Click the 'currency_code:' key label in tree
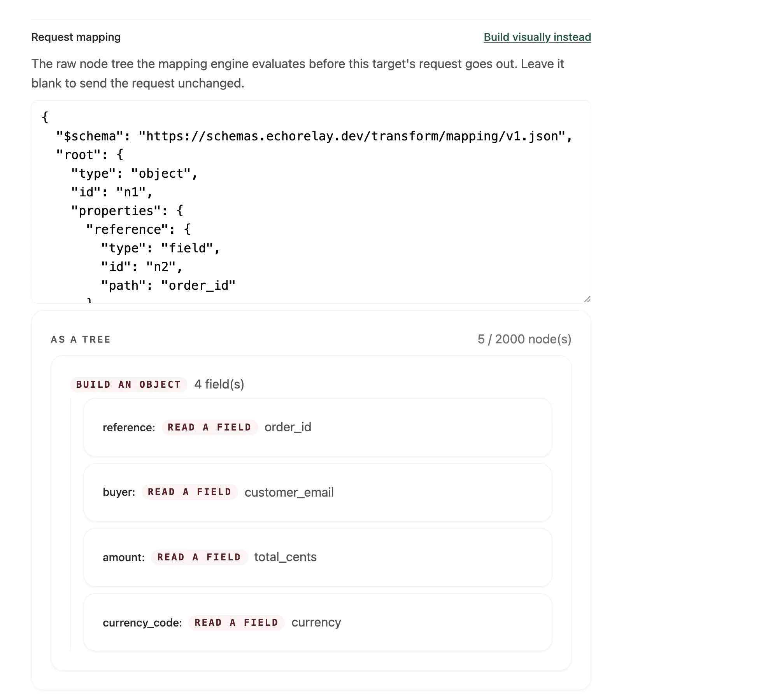Screen dimensions: 775x700 point(142,623)
